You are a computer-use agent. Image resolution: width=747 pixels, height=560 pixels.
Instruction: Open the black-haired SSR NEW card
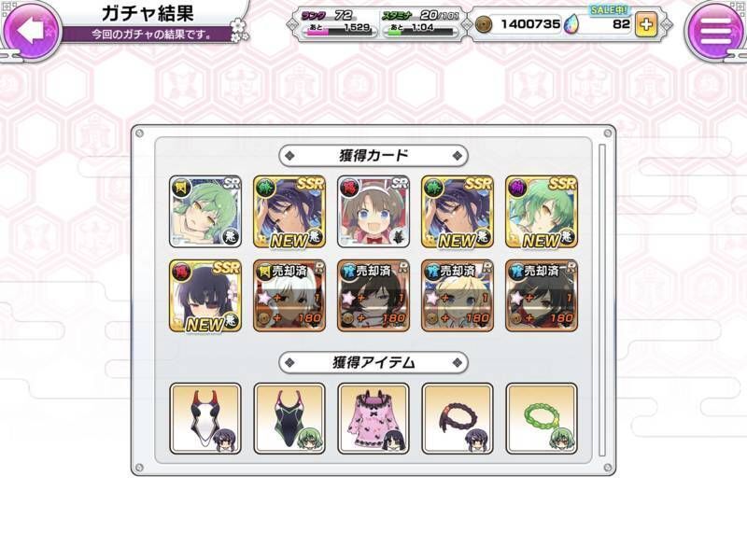205,296
